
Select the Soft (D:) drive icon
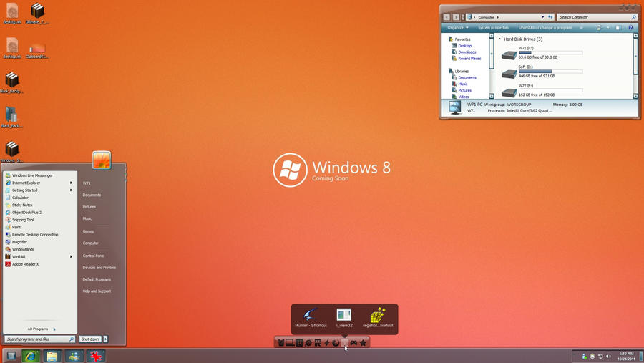coord(509,74)
